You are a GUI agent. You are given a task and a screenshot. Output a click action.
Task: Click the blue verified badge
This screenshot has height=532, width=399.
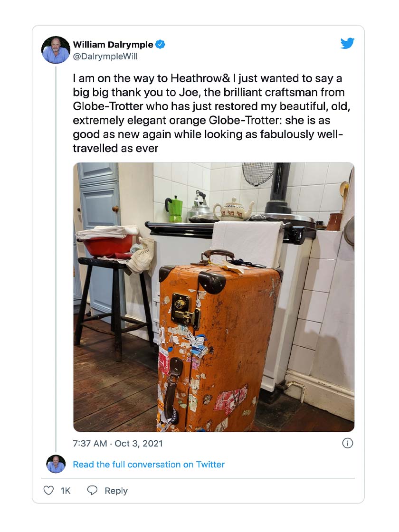pos(161,45)
